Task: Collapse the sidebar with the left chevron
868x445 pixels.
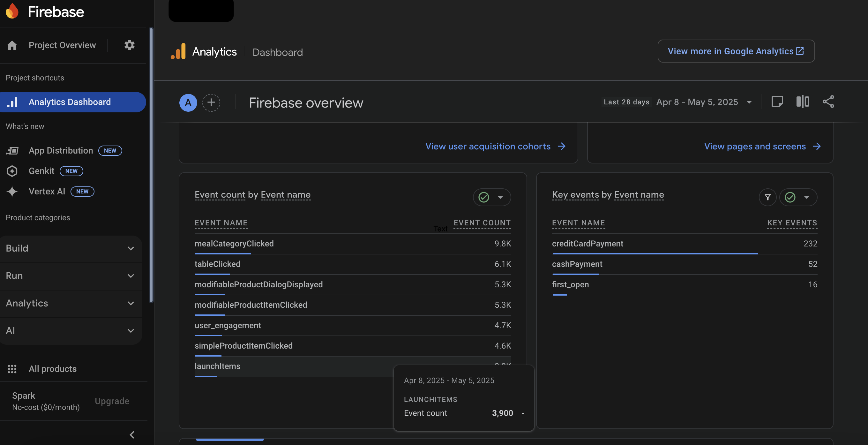Action: click(x=132, y=434)
